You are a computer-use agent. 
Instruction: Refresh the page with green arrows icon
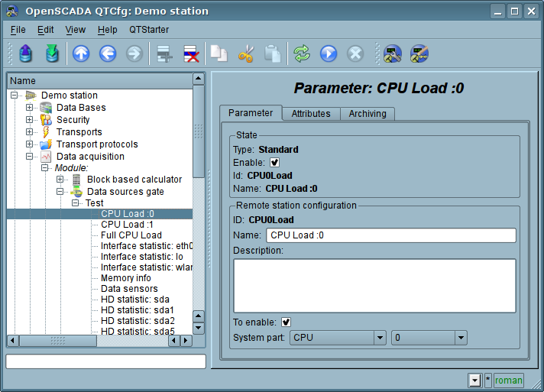click(x=302, y=53)
